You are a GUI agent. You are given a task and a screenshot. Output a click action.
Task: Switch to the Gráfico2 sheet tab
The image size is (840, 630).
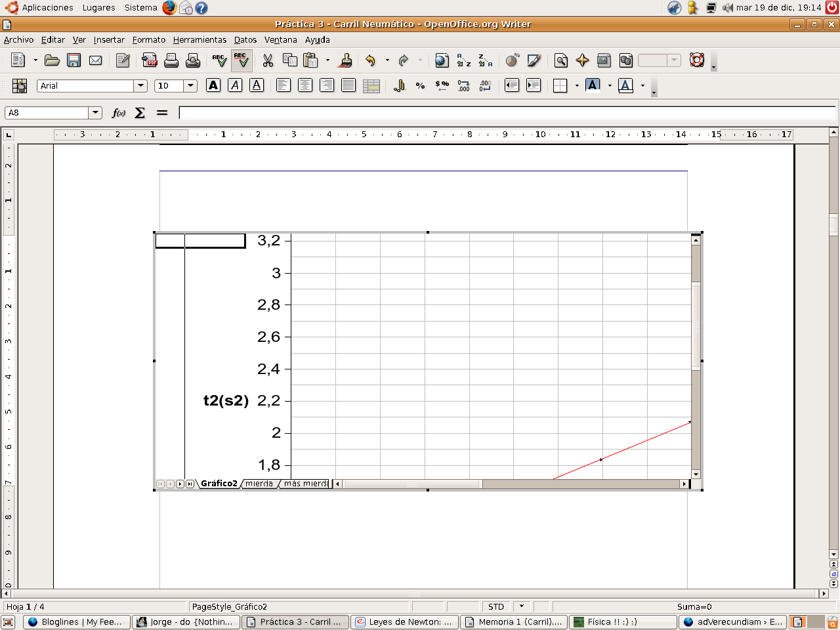(219, 484)
